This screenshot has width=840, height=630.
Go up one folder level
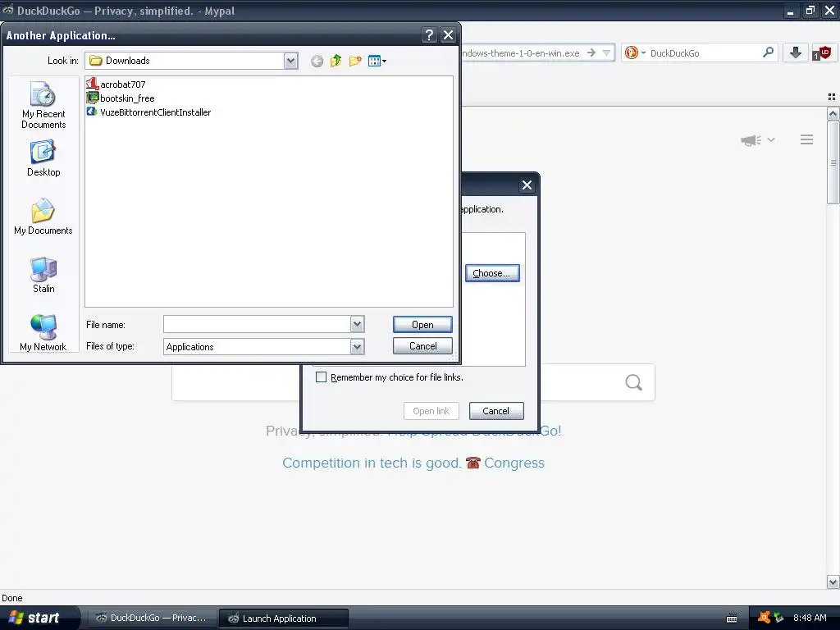(336, 61)
